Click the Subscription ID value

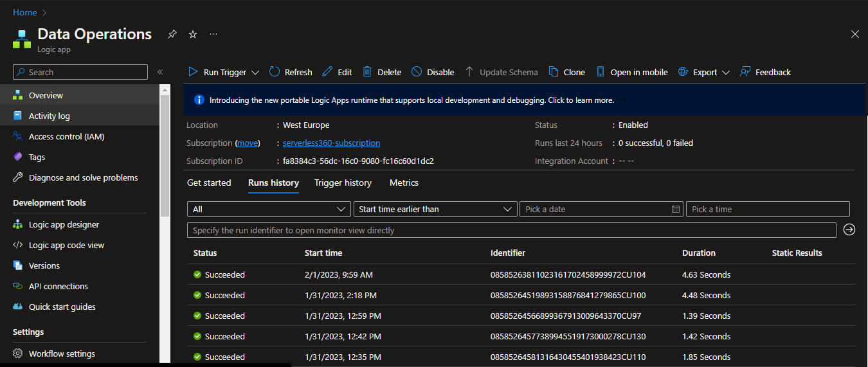[x=358, y=161]
